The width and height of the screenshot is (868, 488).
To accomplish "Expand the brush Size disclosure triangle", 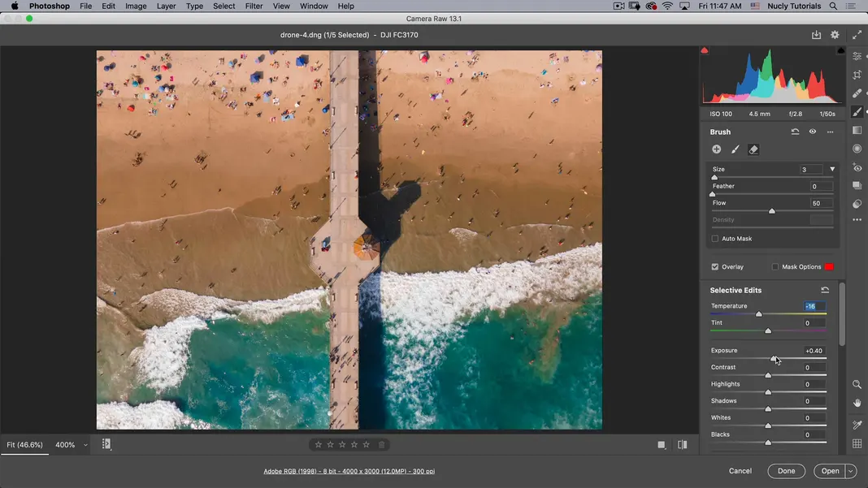I will (x=832, y=170).
